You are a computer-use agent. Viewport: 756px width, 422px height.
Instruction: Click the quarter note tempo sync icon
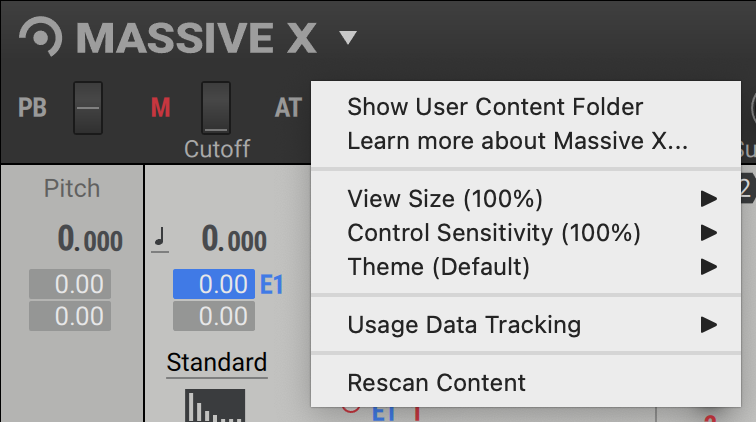click(160, 239)
